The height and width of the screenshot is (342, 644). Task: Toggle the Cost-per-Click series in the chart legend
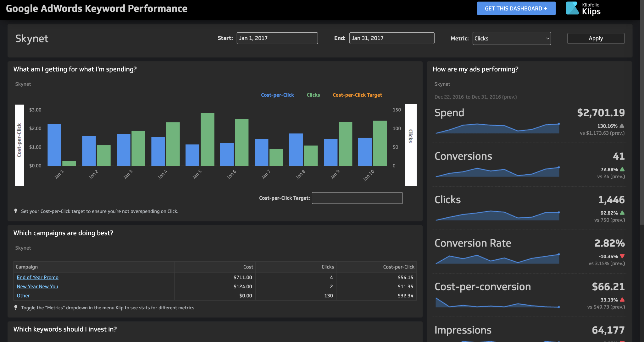coord(277,95)
